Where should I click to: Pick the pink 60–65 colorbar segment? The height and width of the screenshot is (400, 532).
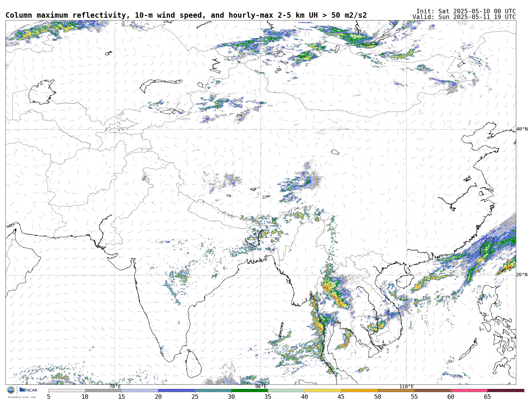[469, 391]
